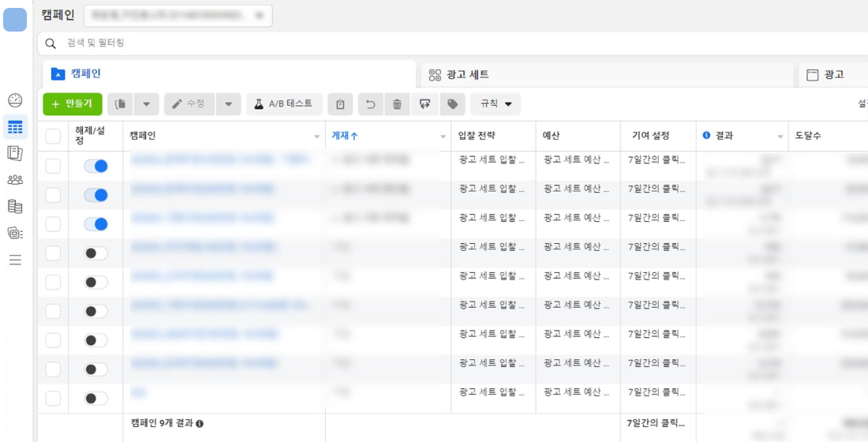The width and height of the screenshot is (868, 442).
Task: Expand the 규칙 rules dropdown
Action: [496, 104]
